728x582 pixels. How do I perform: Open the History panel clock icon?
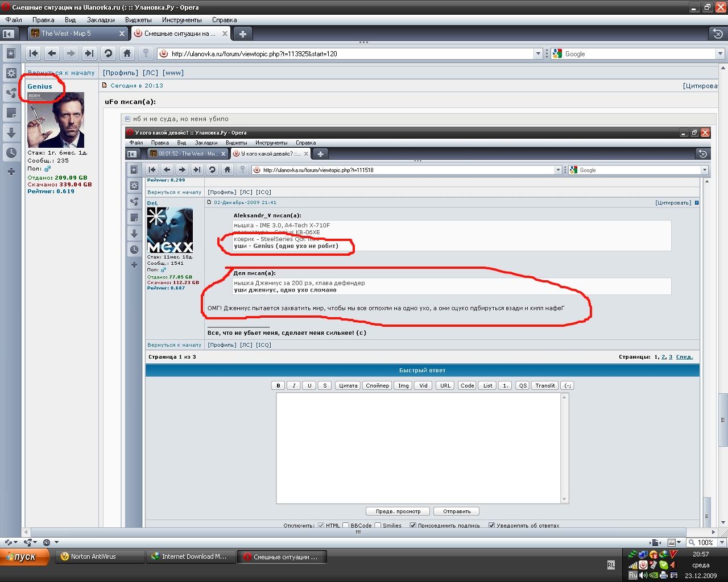click(11, 152)
